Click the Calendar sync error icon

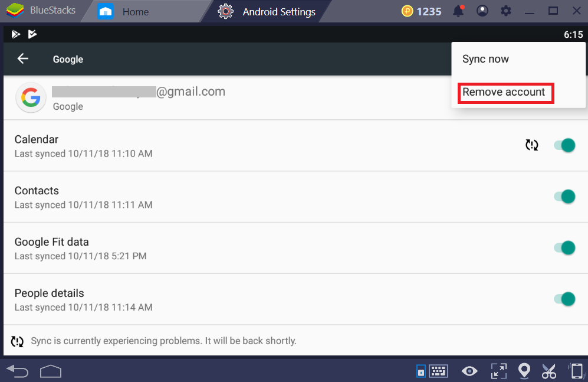pos(532,145)
